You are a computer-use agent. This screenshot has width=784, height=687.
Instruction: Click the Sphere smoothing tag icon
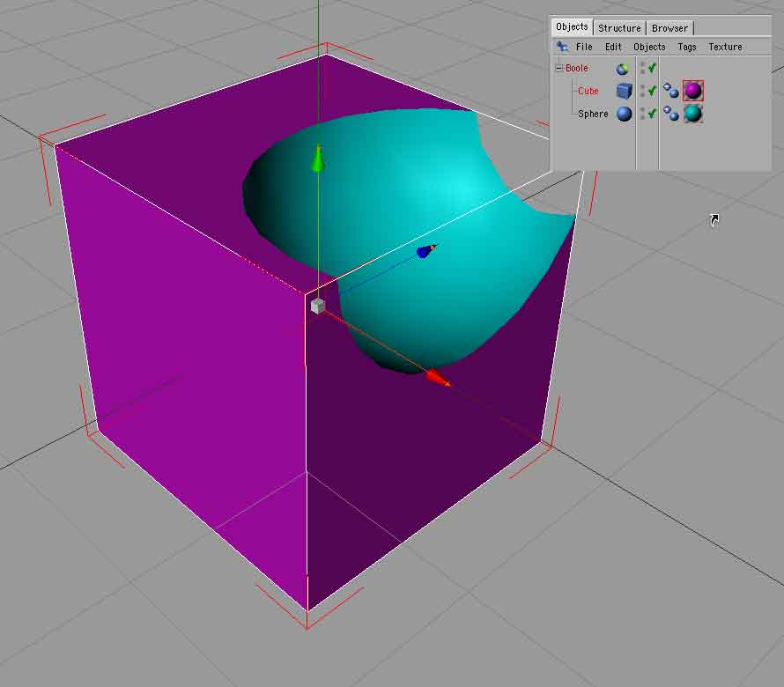click(670, 114)
